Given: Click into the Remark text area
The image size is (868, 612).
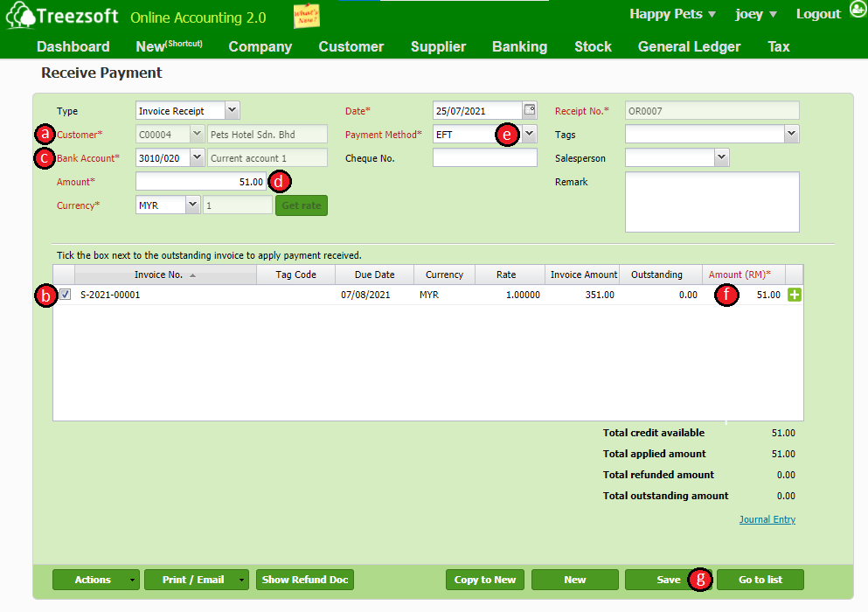Looking at the screenshot, I should point(712,202).
